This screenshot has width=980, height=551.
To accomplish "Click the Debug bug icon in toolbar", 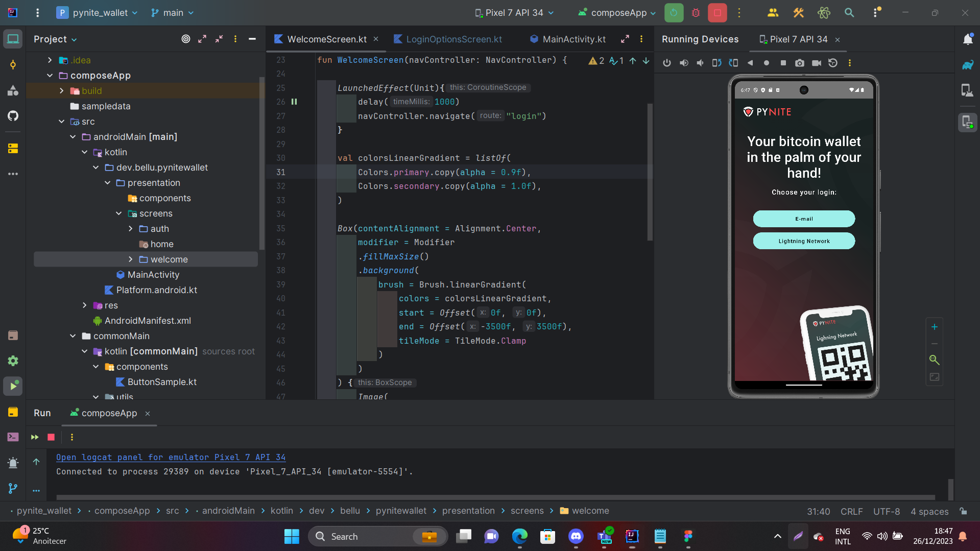I will 696,13.
